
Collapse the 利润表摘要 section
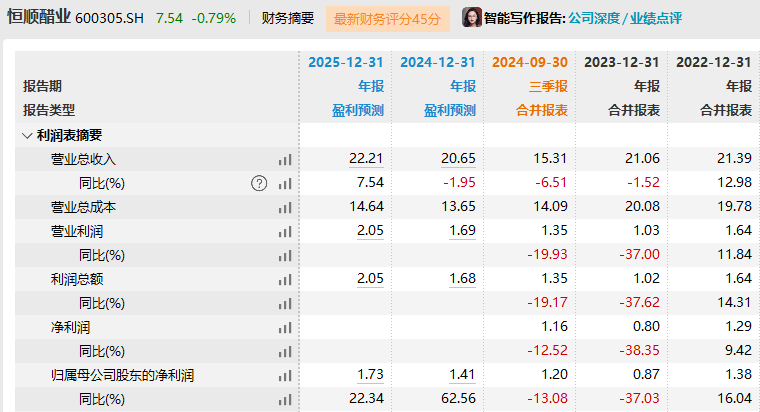(27, 136)
